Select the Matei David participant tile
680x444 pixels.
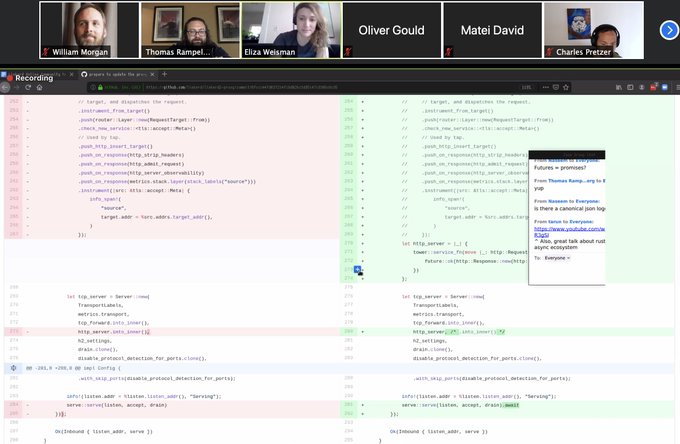click(492, 30)
